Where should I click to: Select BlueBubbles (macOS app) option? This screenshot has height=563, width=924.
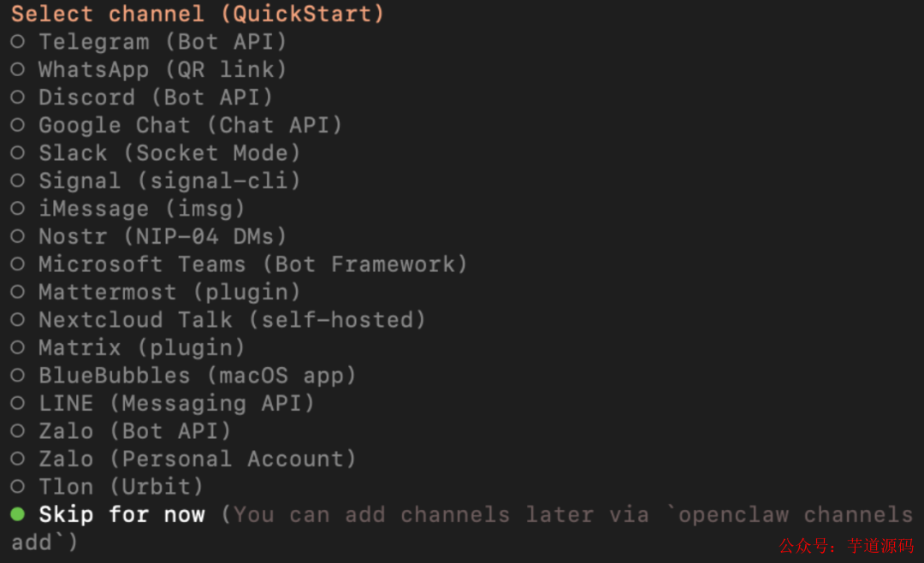(x=18, y=376)
